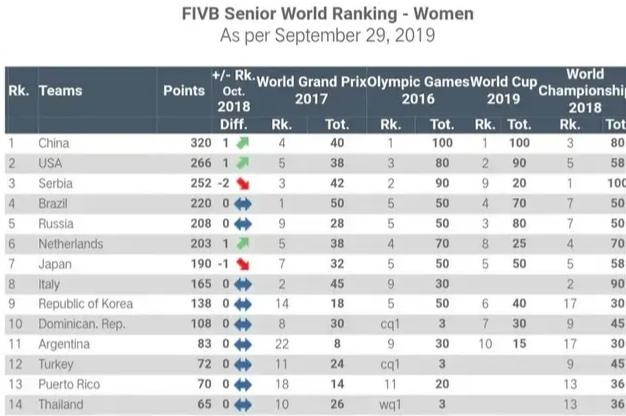Click the Teams column header
The width and height of the screenshot is (626, 416).
click(60, 91)
